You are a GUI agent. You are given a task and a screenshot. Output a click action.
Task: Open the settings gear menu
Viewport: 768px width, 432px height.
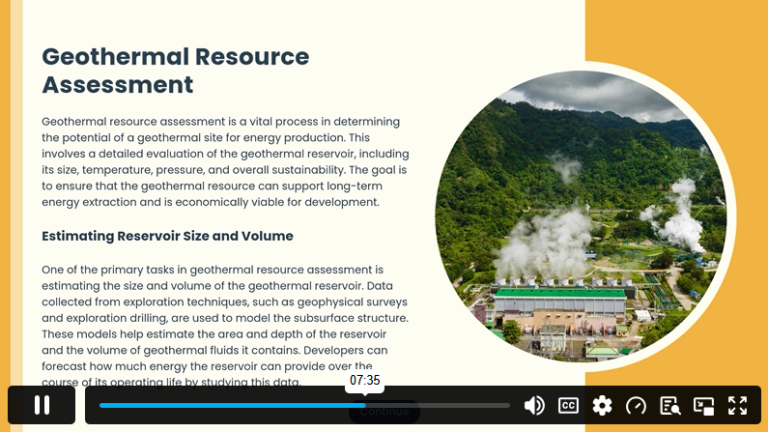tap(602, 406)
